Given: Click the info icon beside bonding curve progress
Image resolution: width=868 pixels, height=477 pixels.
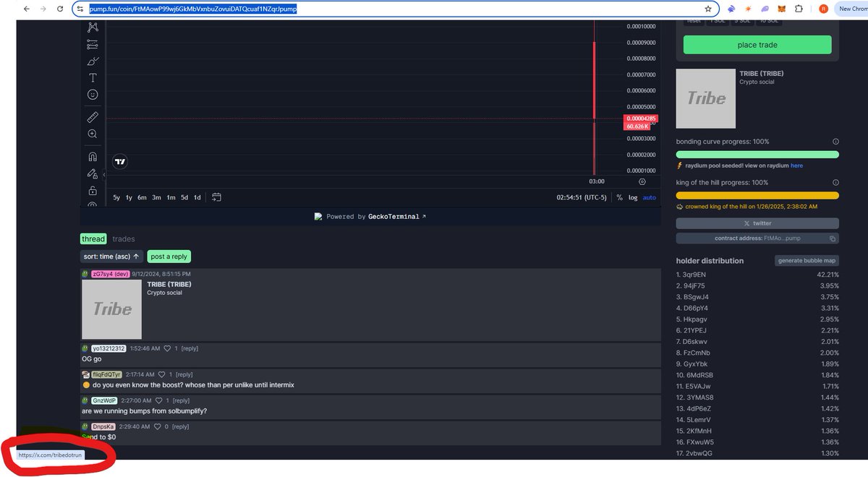Looking at the screenshot, I should [835, 142].
